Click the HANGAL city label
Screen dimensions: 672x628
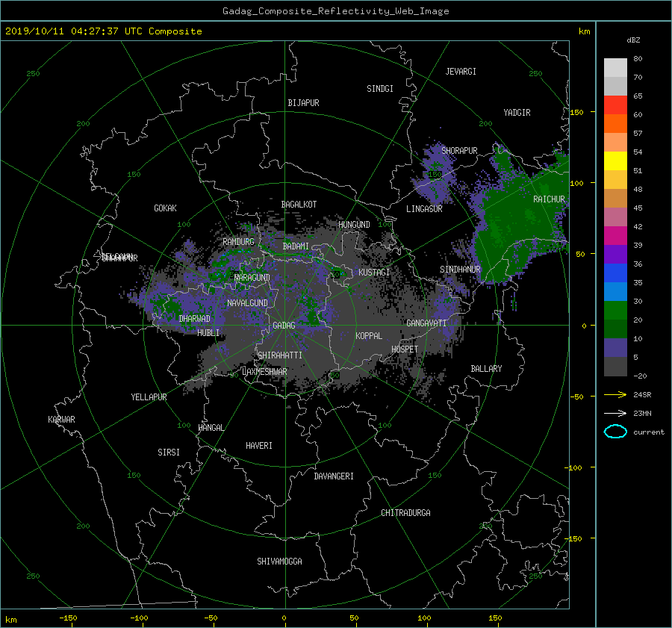tap(211, 428)
